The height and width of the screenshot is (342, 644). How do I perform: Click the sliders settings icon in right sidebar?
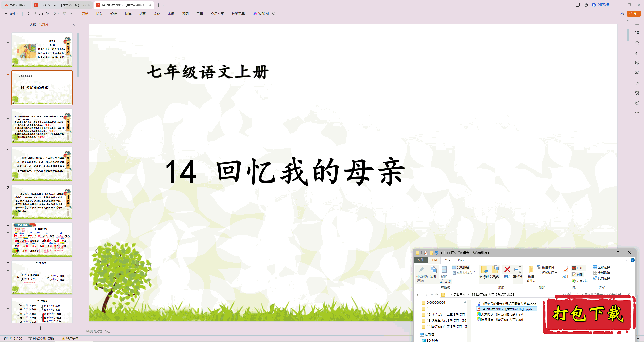point(637,32)
